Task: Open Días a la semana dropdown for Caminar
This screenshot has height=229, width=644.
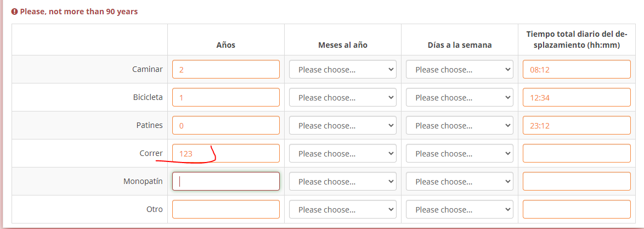Action: (459, 70)
